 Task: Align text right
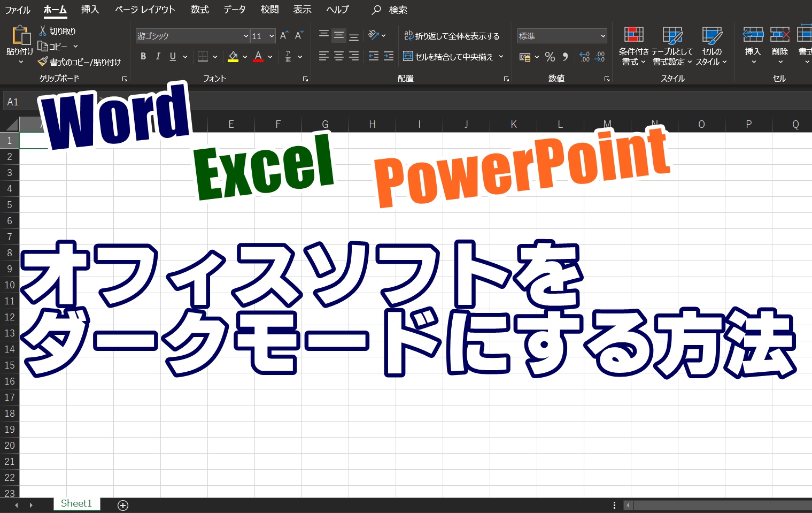(x=354, y=56)
